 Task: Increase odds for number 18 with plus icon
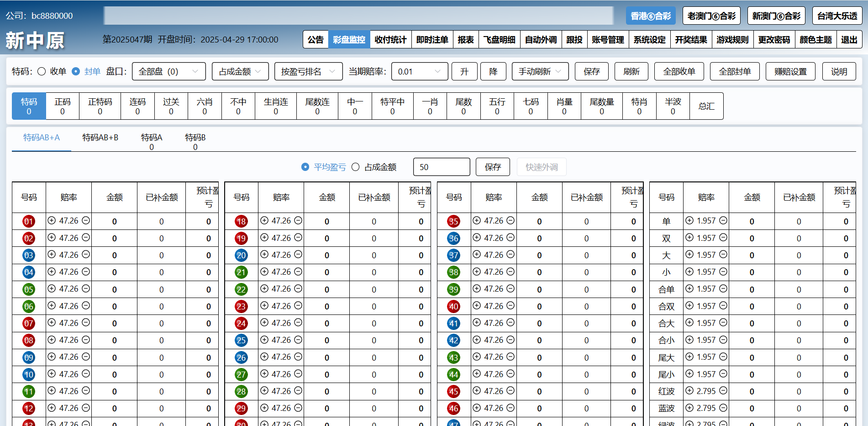tap(264, 221)
